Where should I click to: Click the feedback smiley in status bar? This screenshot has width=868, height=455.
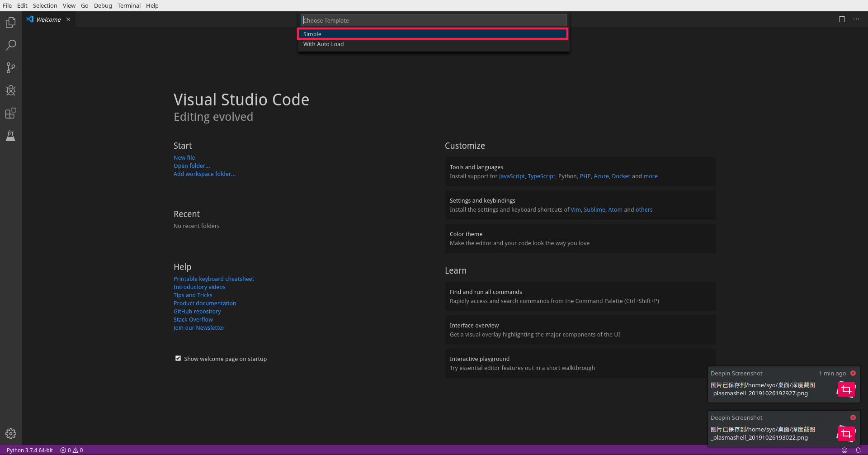point(844,450)
